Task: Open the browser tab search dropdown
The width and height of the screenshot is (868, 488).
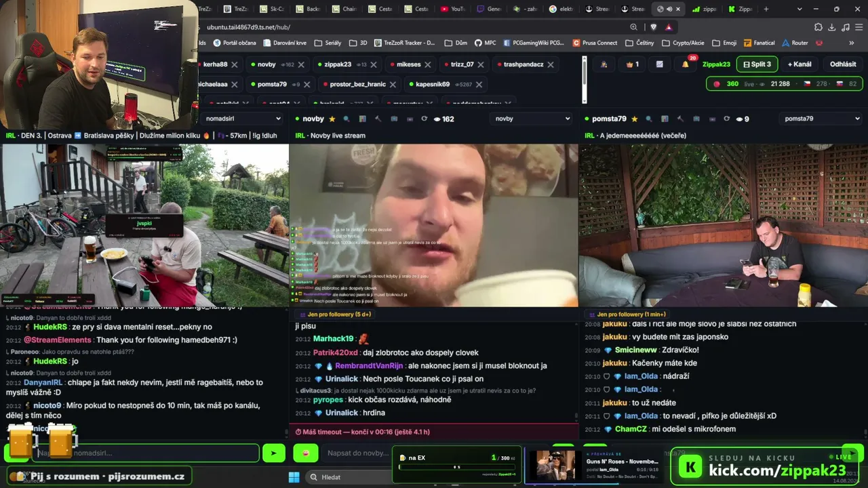Action: pos(800,9)
